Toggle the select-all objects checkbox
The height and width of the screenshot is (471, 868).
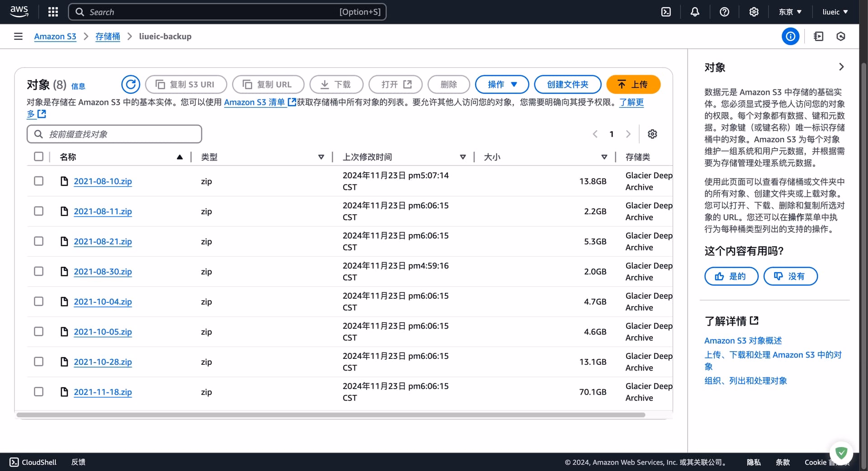tap(39, 156)
